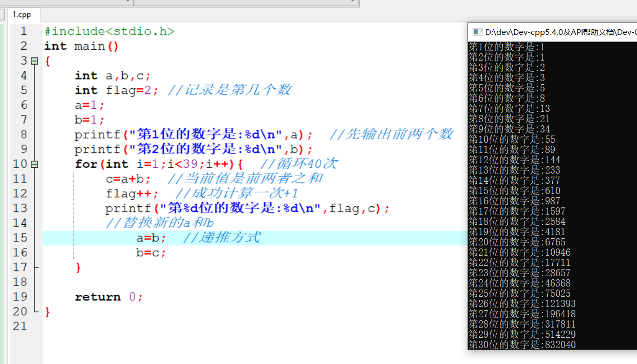Click console output '第29位的数字是:514229'

522,334
